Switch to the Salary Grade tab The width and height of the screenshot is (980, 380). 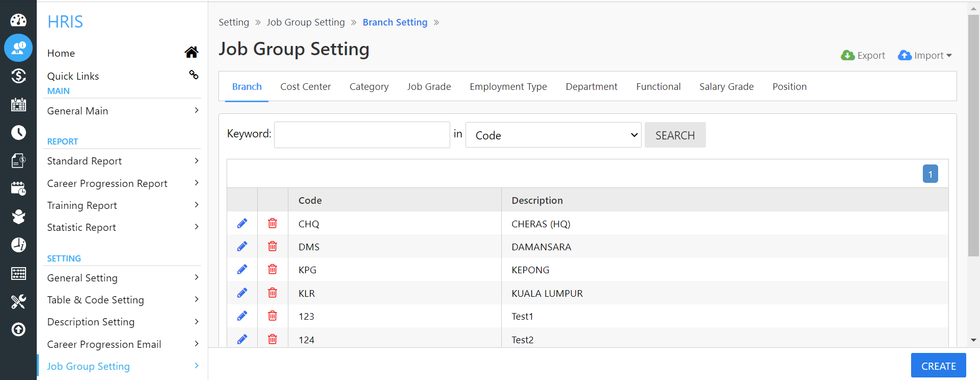click(726, 86)
